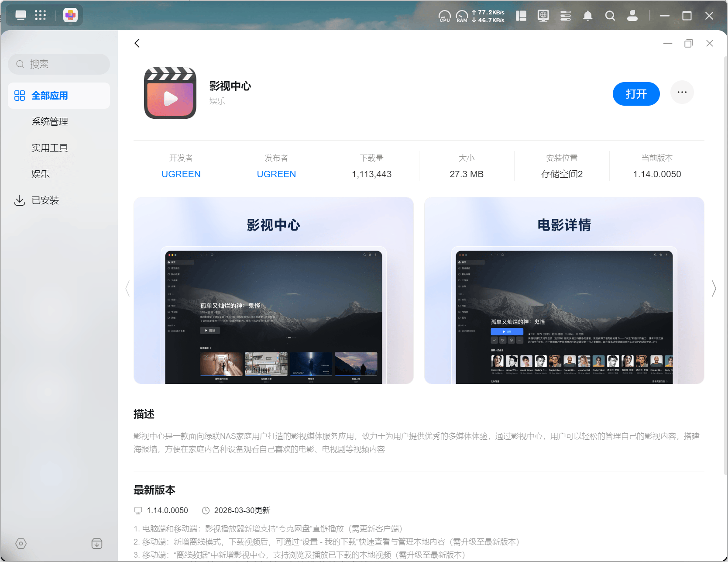Open the CPU usage monitor
The width and height of the screenshot is (728, 562).
[444, 16]
